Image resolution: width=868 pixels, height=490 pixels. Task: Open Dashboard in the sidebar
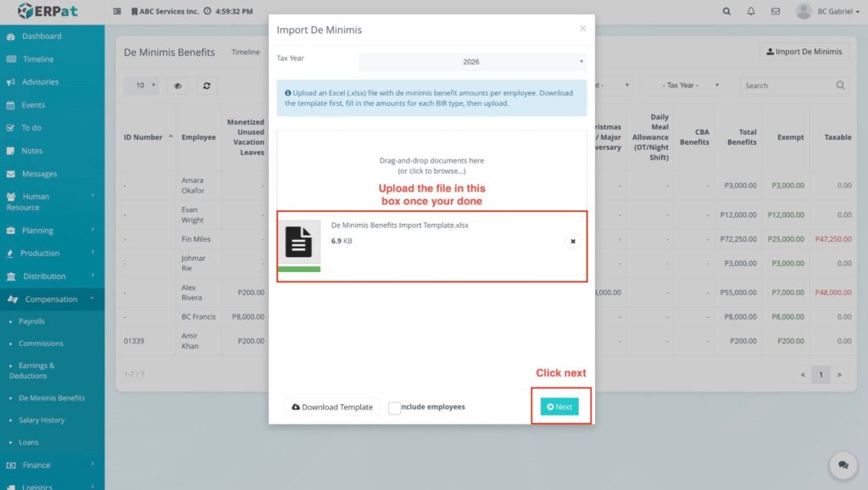[42, 36]
